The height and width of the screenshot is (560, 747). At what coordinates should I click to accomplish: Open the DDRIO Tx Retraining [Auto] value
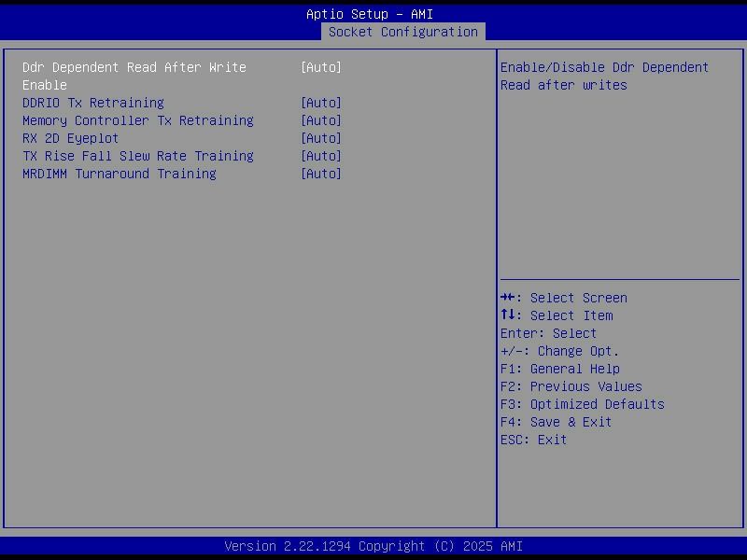click(x=321, y=103)
